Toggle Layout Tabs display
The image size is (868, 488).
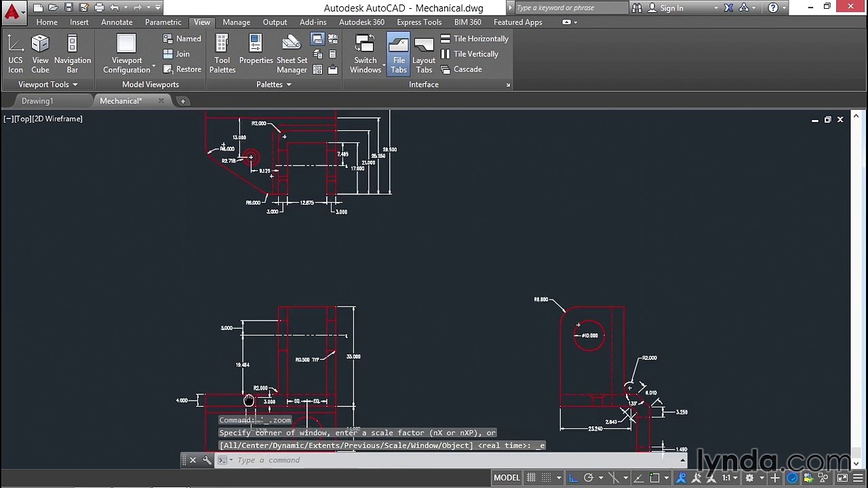click(424, 54)
